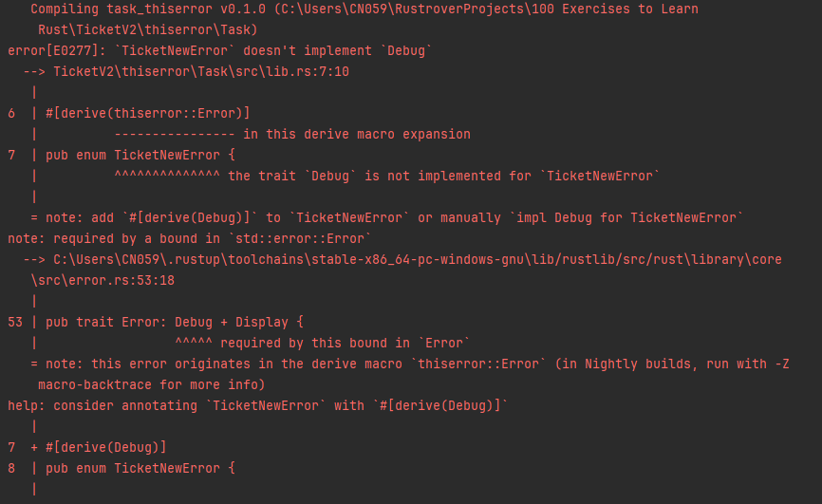This screenshot has width=822, height=504.
Task: Click the src\error.rs:53:18 location text
Action: tap(103, 280)
